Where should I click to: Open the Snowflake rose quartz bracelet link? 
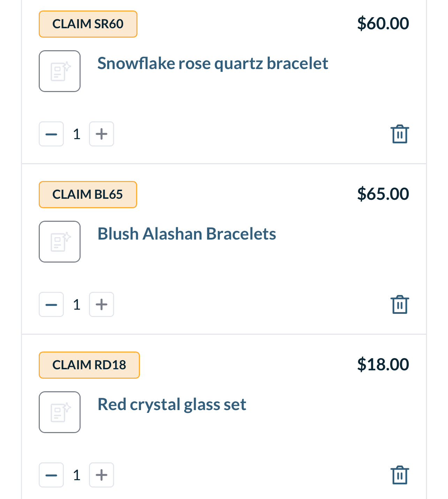tap(212, 63)
